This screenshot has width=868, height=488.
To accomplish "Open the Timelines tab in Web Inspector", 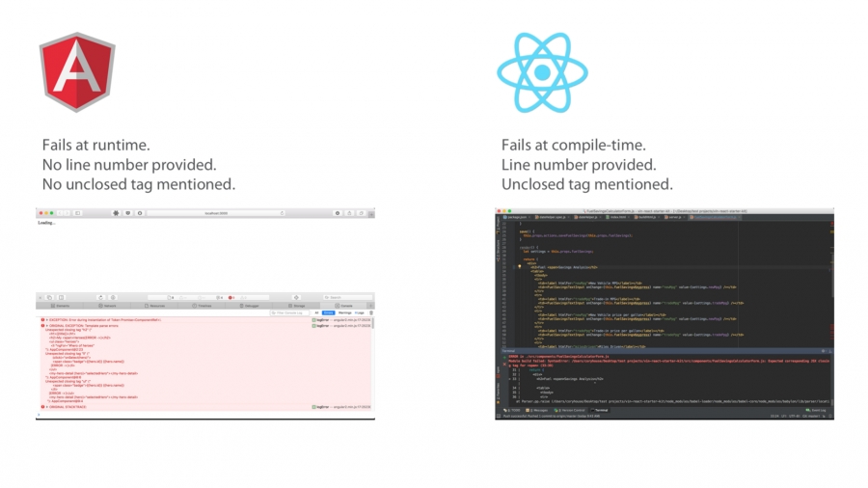I will pos(203,306).
